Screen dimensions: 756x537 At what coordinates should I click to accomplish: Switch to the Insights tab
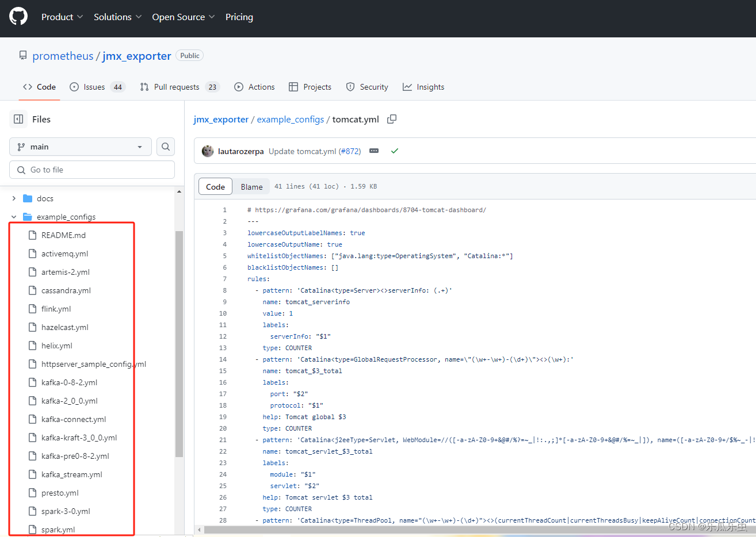423,87
